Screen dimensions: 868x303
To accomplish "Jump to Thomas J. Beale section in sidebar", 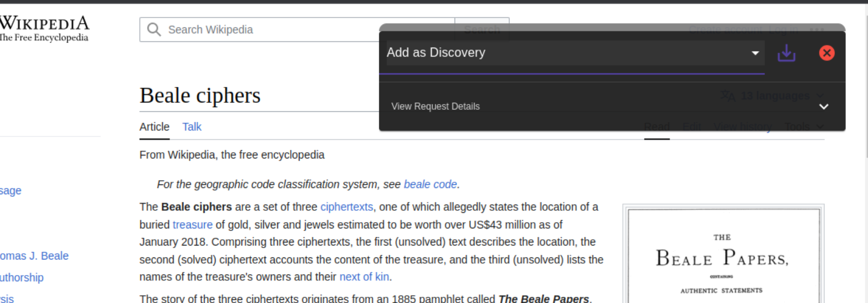I will (34, 256).
